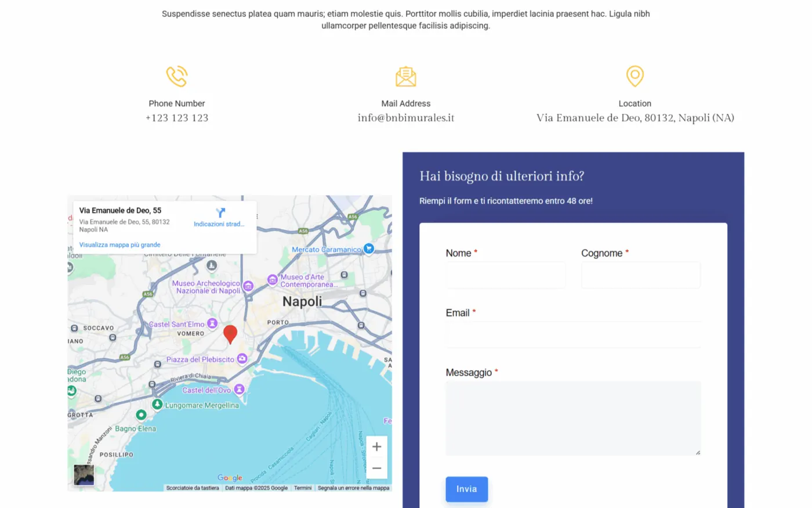Click the directions arrow icon in map card
Screen dimensions: 812x508
220,213
